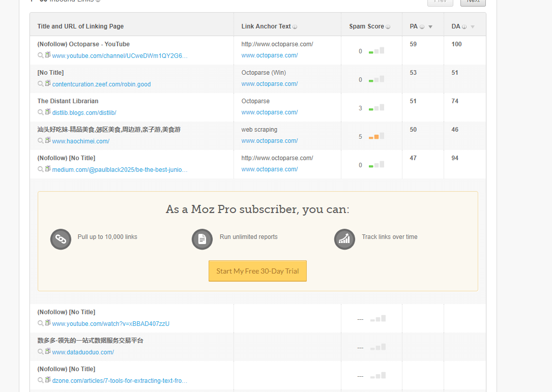Image resolution: width=552 pixels, height=392 pixels.
Task: Click 'Track links over time' text
Action: [390, 237]
